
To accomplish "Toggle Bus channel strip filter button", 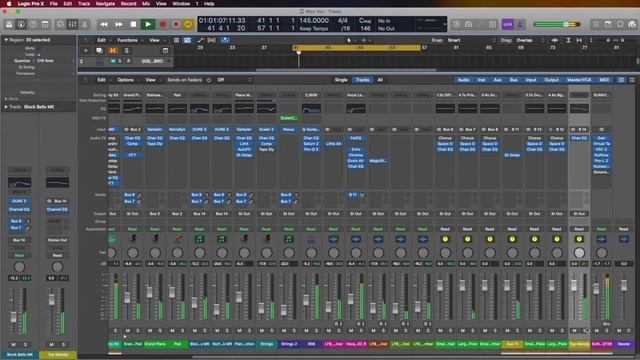I will (x=513, y=80).
